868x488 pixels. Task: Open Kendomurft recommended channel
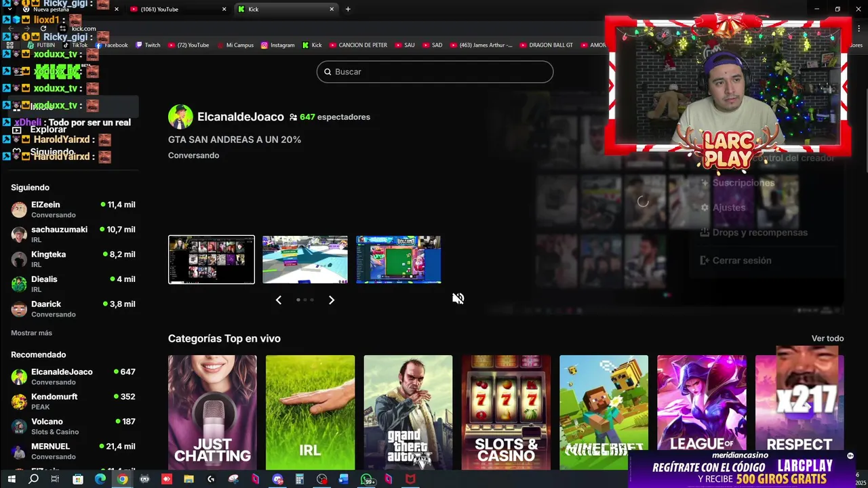73,401
